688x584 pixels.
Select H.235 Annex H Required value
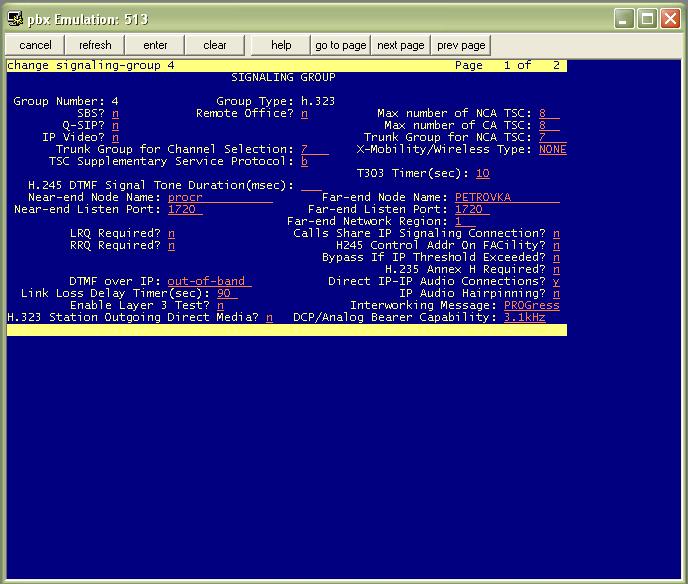click(556, 269)
